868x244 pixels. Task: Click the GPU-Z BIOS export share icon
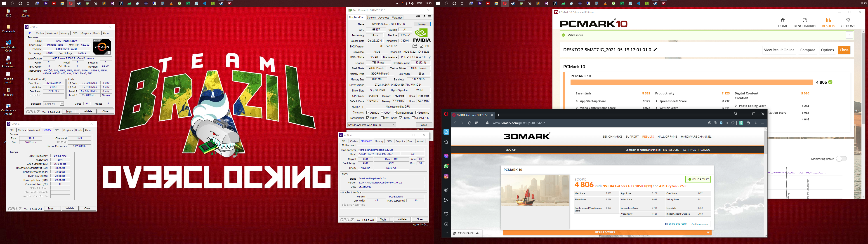point(415,46)
